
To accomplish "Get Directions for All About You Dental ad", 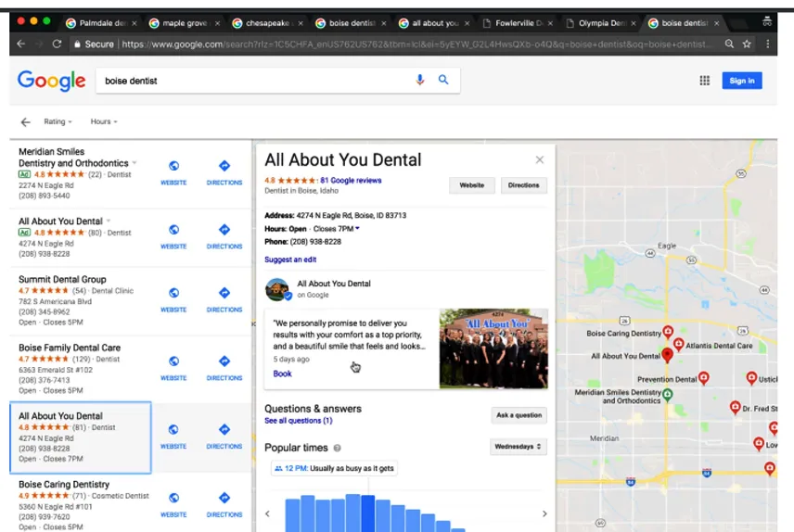I will 224,236.
